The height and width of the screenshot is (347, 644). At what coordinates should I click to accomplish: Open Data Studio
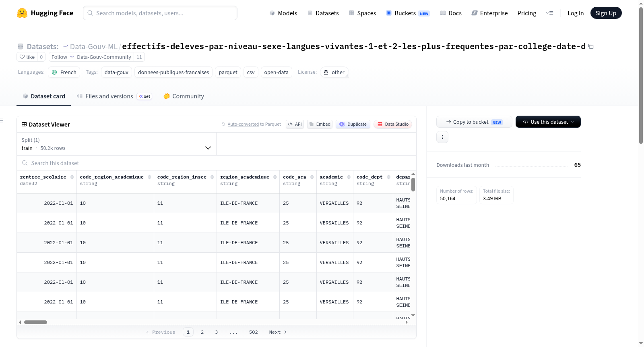click(x=393, y=124)
